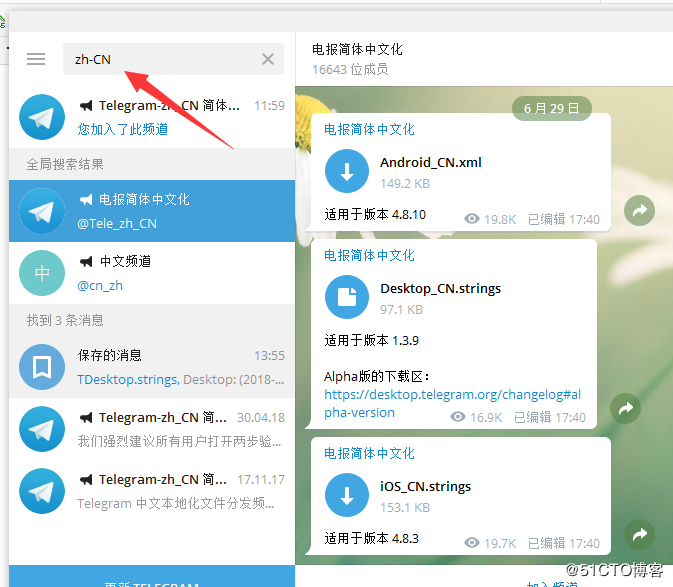Click the 适用于版本 4.8.3 caption
673x587 pixels.
tap(372, 538)
